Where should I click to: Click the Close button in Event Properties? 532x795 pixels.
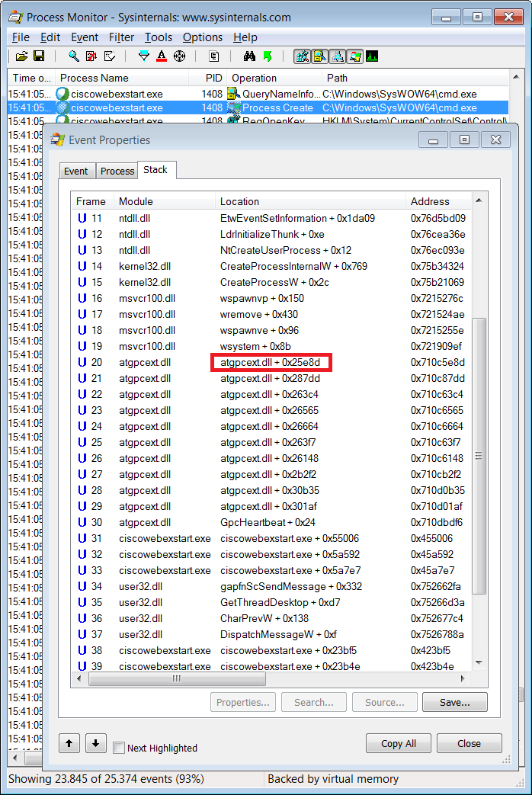click(469, 743)
